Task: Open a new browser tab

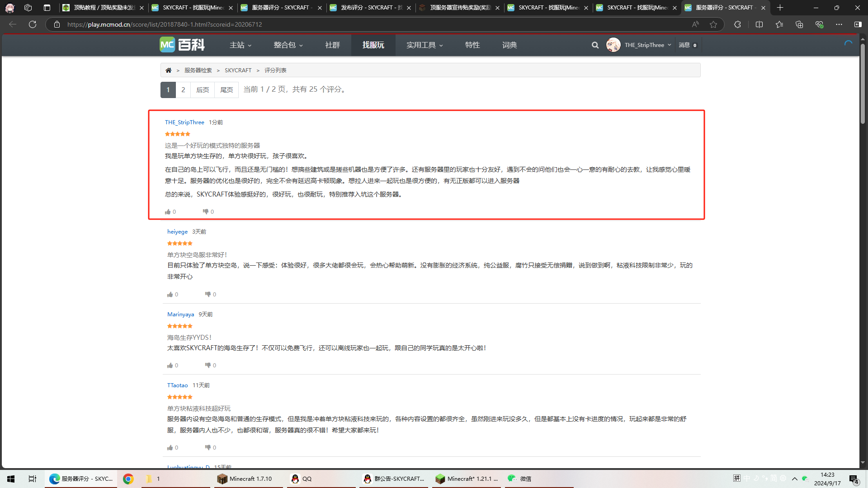Action: (x=780, y=8)
